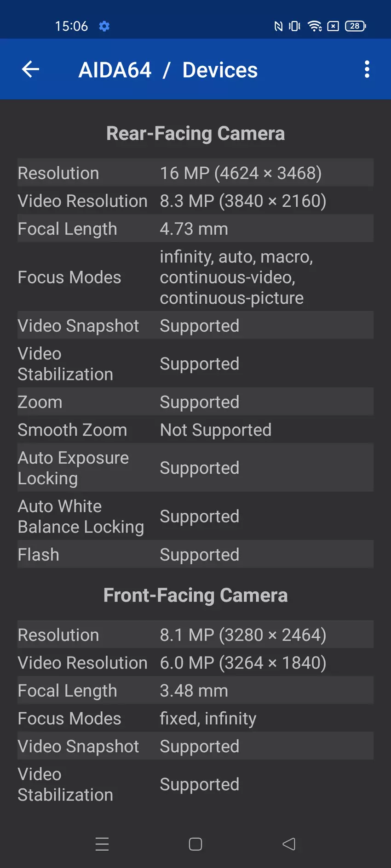The height and width of the screenshot is (868, 391).
Task: Tap the back arrow in the header
Action: [30, 69]
